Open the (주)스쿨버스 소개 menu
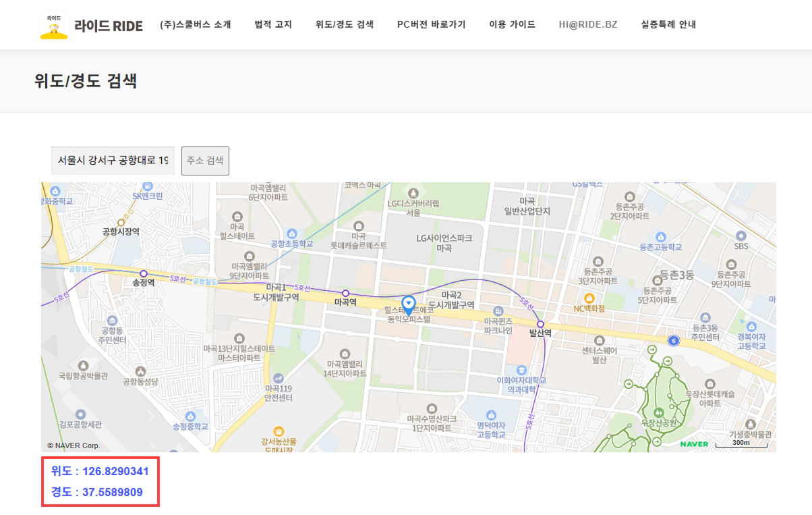812x515 pixels. click(x=196, y=25)
